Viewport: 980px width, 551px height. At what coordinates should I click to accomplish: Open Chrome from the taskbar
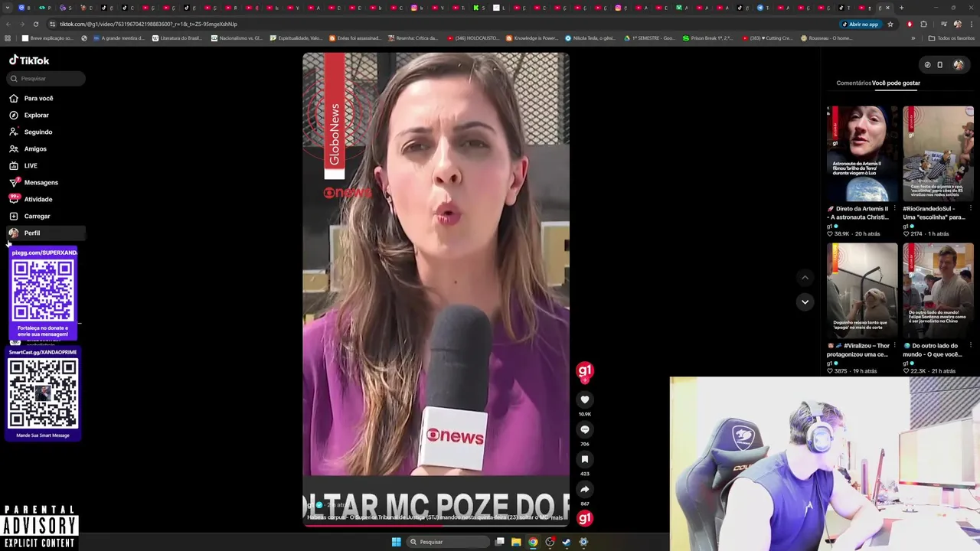tap(533, 542)
